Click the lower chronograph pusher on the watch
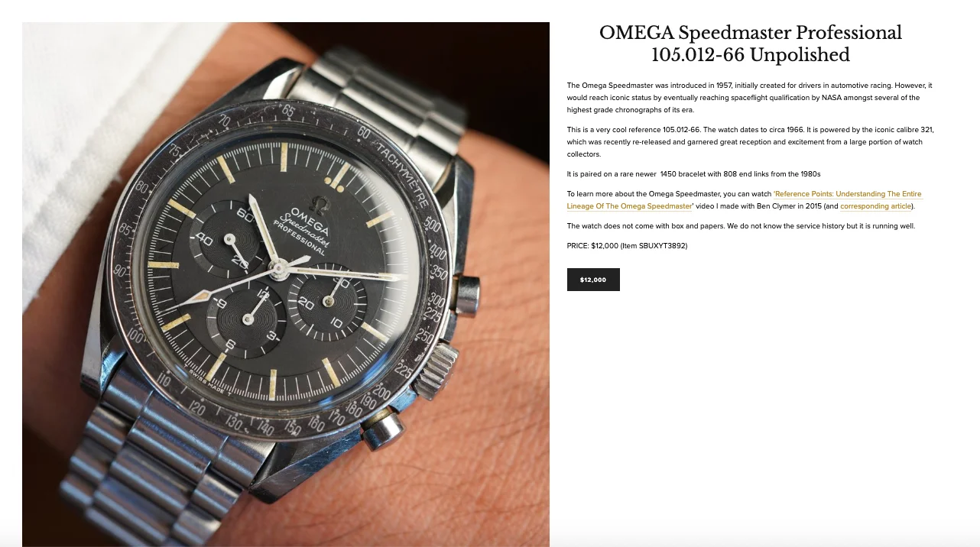The image size is (980, 547). 381,429
